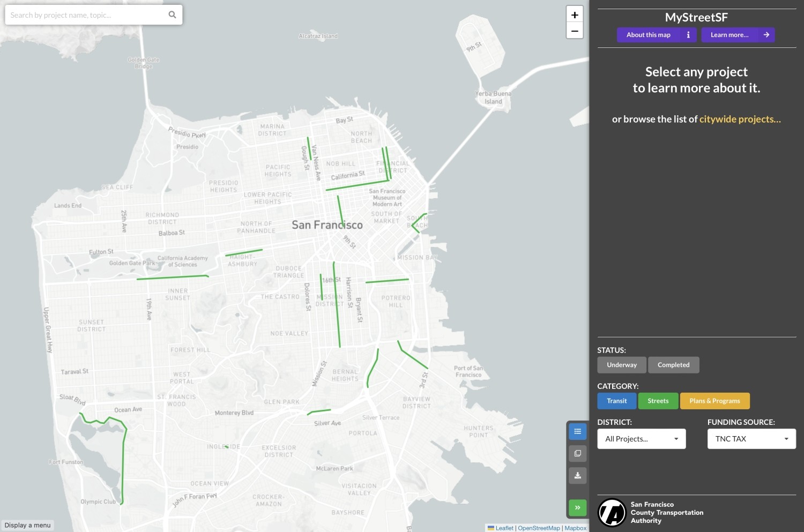Select the green project line near Silver Ave
The image size is (804, 532).
(319, 412)
